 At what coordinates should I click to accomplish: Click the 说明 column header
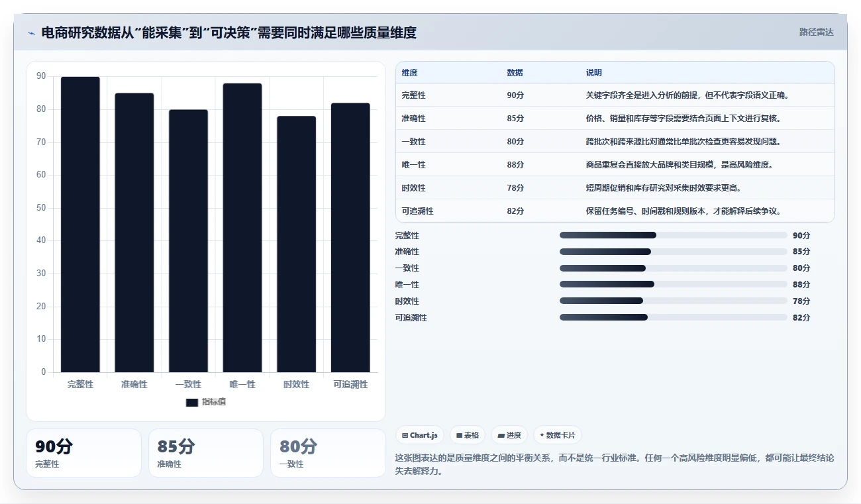point(593,73)
